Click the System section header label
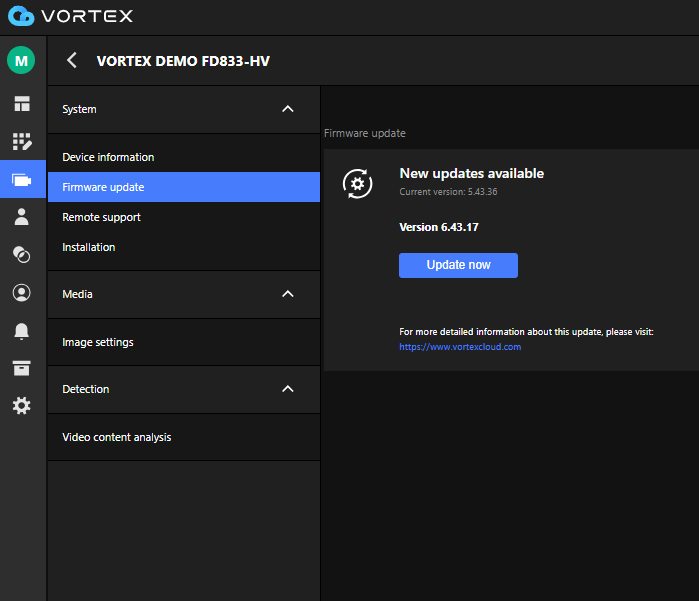This screenshot has width=699, height=601. (79, 109)
